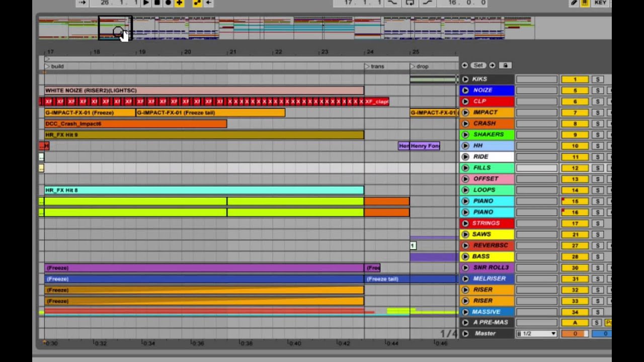Image resolution: width=644 pixels, height=362 pixels.
Task: Solo the A PRE-MAS return track
Action: coord(596,323)
